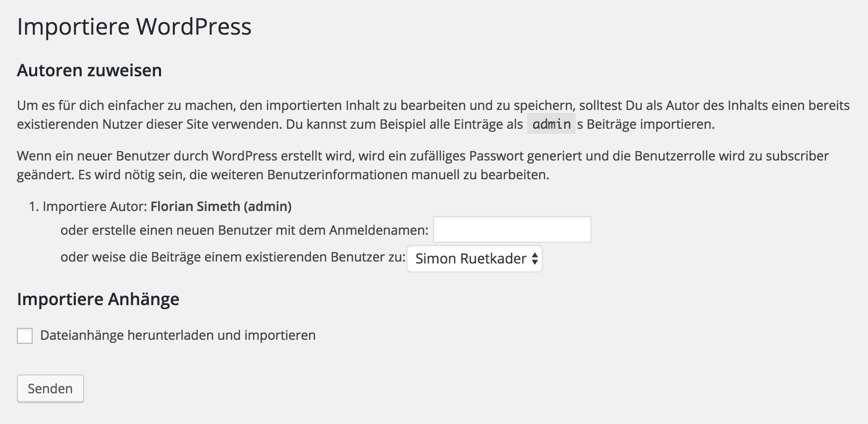Click the "Importiere WordPress" page title

pos(134,26)
